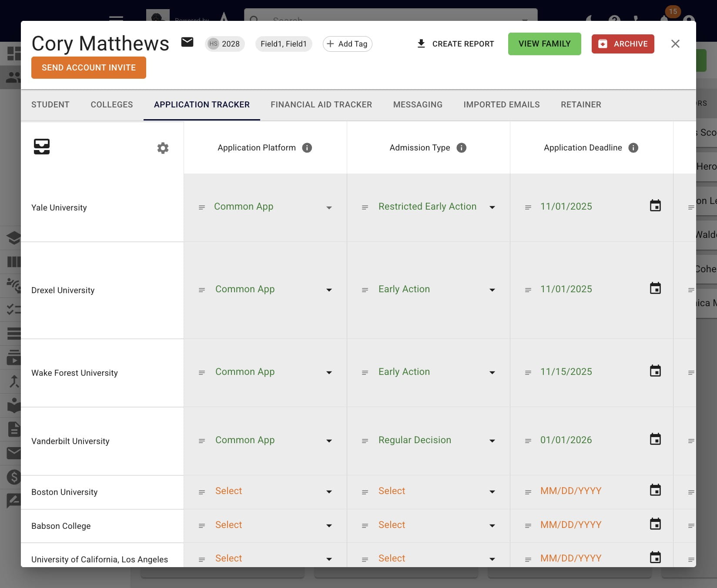Click the Babson College row label

pyautogui.click(x=61, y=526)
